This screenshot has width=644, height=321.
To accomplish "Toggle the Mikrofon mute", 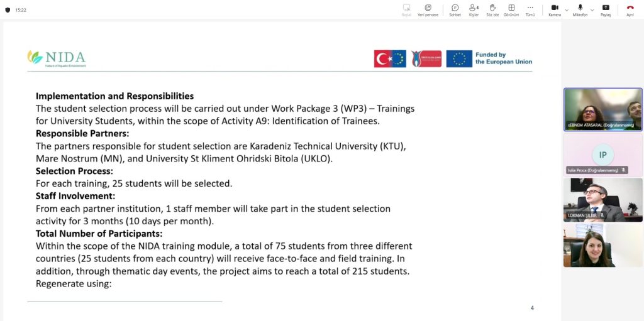I will point(579,9).
